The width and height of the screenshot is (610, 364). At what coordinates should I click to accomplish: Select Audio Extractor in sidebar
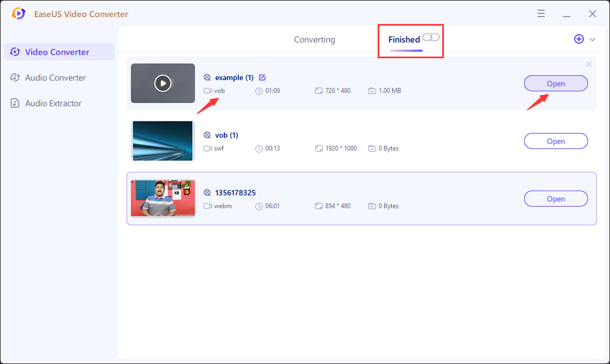53,103
